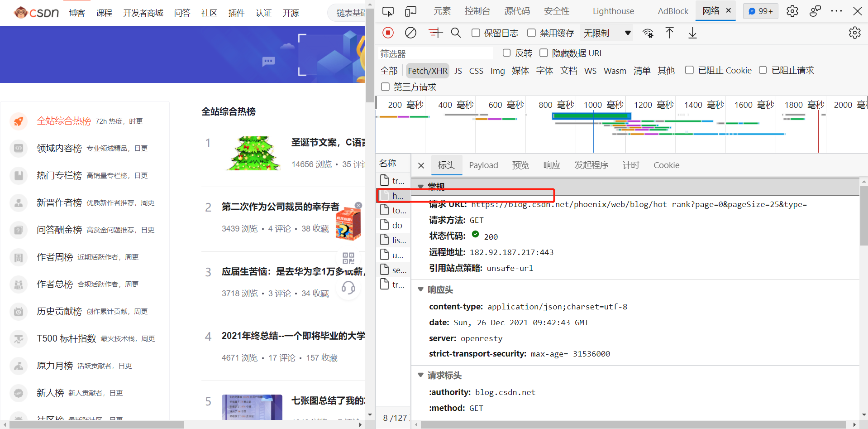Click the QR code floating icon
868x429 pixels.
click(x=348, y=258)
